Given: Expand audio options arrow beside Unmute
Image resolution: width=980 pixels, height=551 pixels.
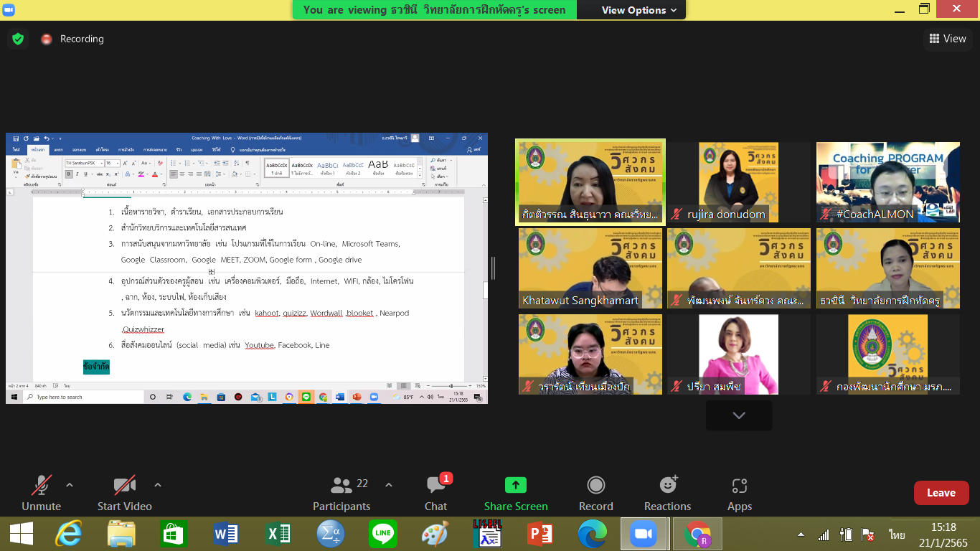Looking at the screenshot, I should [x=70, y=485].
